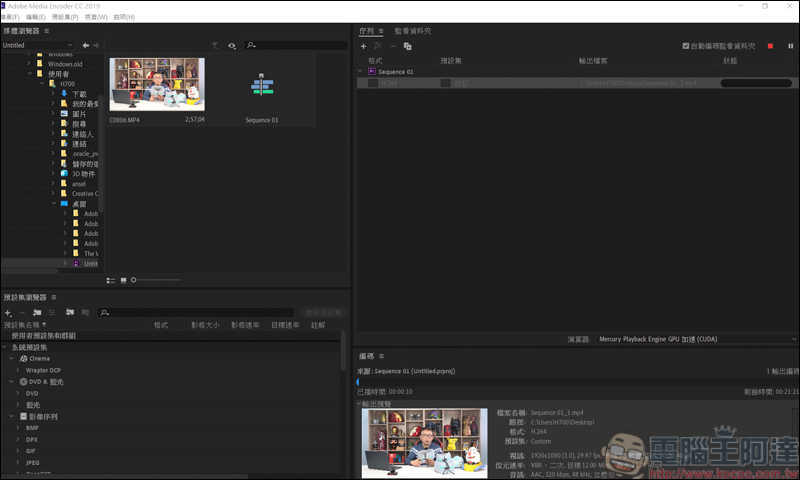Image resolution: width=800 pixels, height=480 pixels.
Task: Collapse the Cinema preset group
Action: click(x=13, y=358)
